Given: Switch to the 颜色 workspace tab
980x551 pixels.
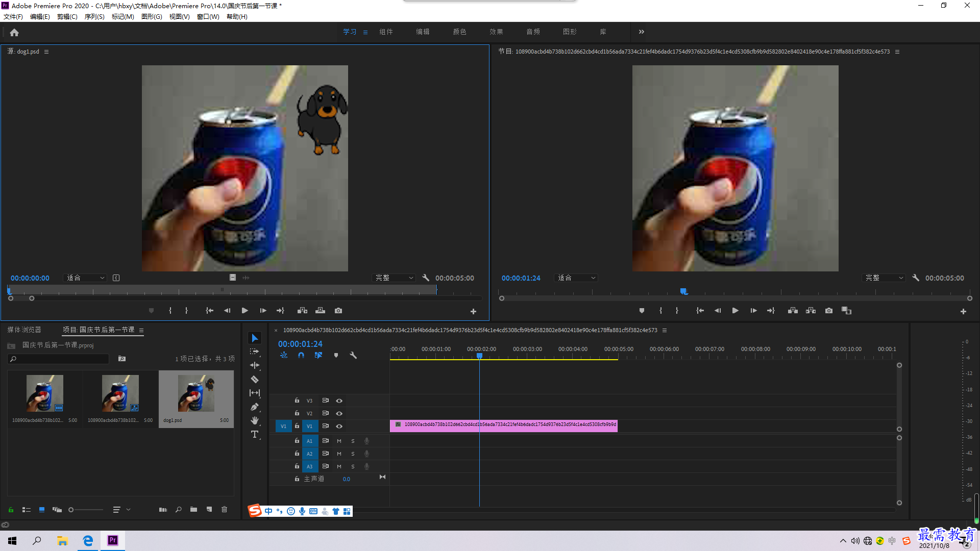Looking at the screenshot, I should [x=459, y=32].
